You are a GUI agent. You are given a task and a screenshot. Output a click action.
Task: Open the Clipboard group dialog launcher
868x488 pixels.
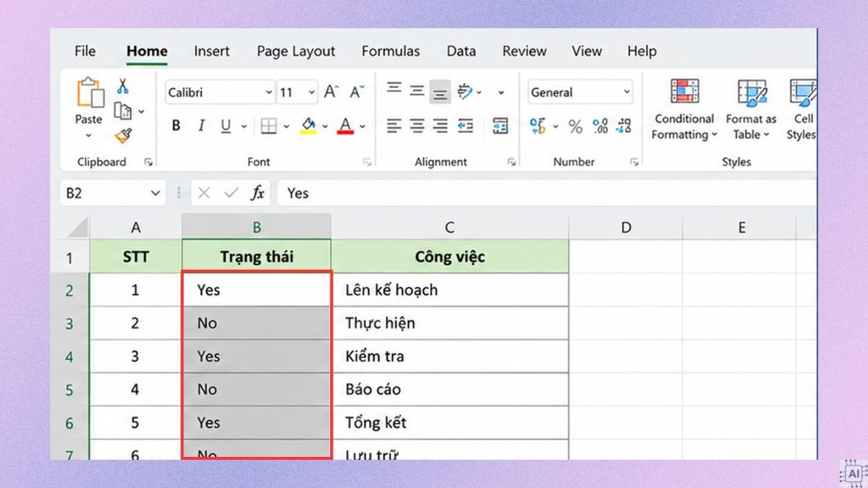[x=148, y=163]
